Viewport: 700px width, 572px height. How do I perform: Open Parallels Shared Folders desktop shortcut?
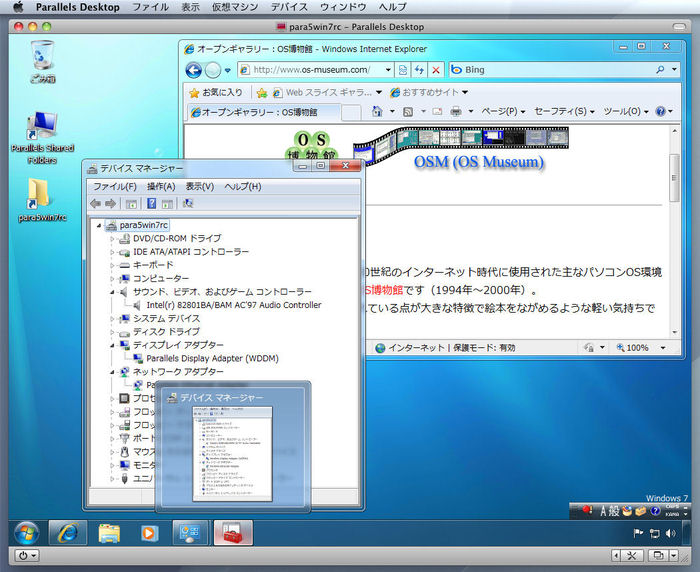pyautogui.click(x=42, y=138)
